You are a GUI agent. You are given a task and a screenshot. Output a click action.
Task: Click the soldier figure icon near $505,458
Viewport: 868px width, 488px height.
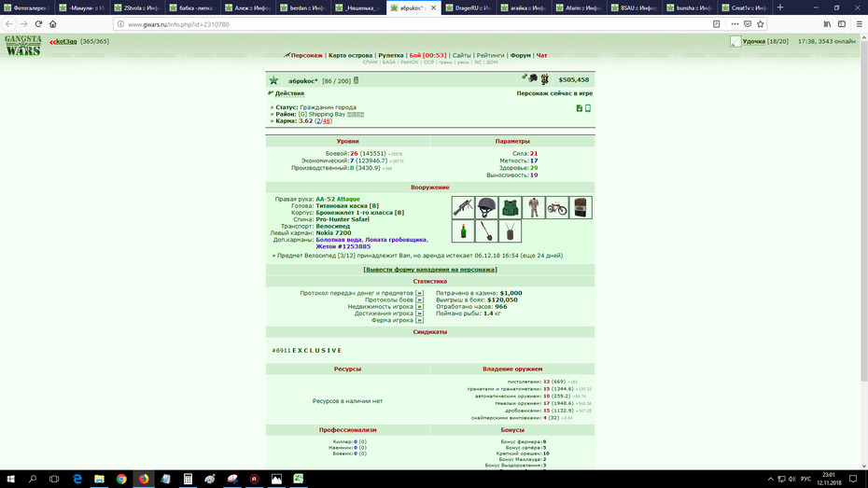545,79
